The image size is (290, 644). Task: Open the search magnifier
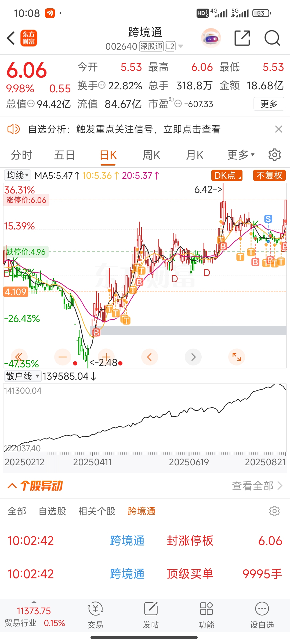(272, 38)
